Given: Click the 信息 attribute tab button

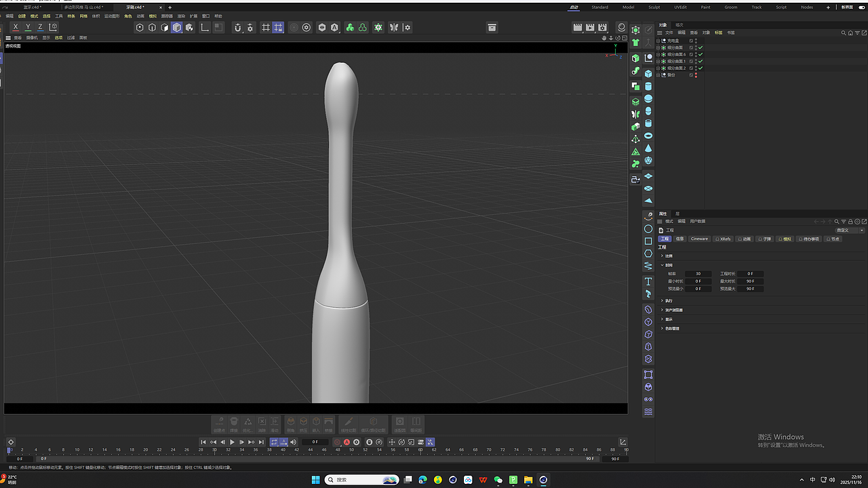Looking at the screenshot, I should pos(679,239).
